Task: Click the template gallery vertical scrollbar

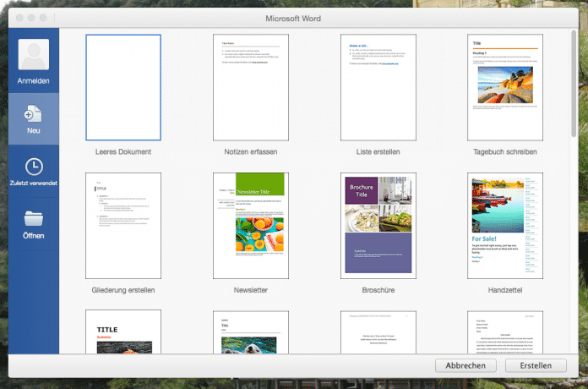Action: [x=573, y=85]
